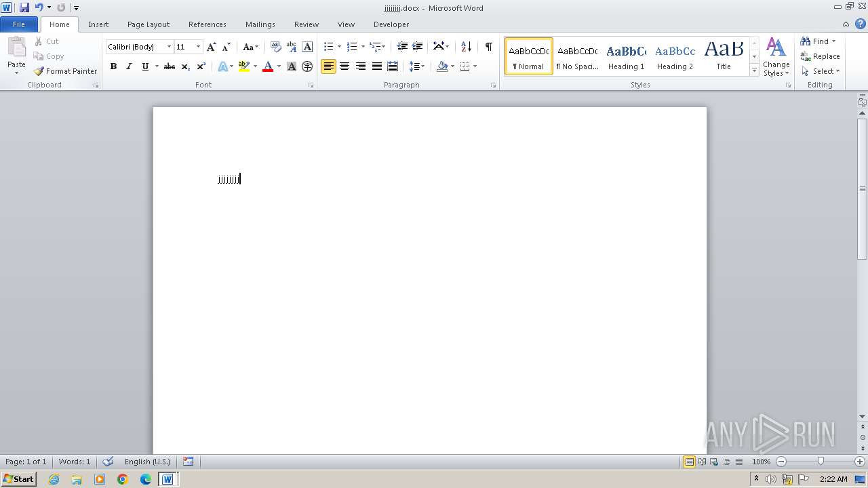Screen dimensions: 868x488
Task: Click the vertical scrollbar down arrow
Action: 862,416
